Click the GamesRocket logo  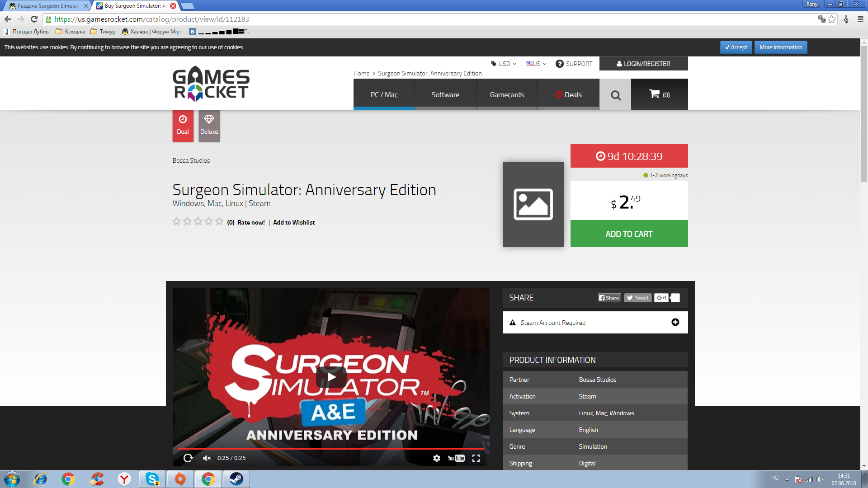click(211, 84)
